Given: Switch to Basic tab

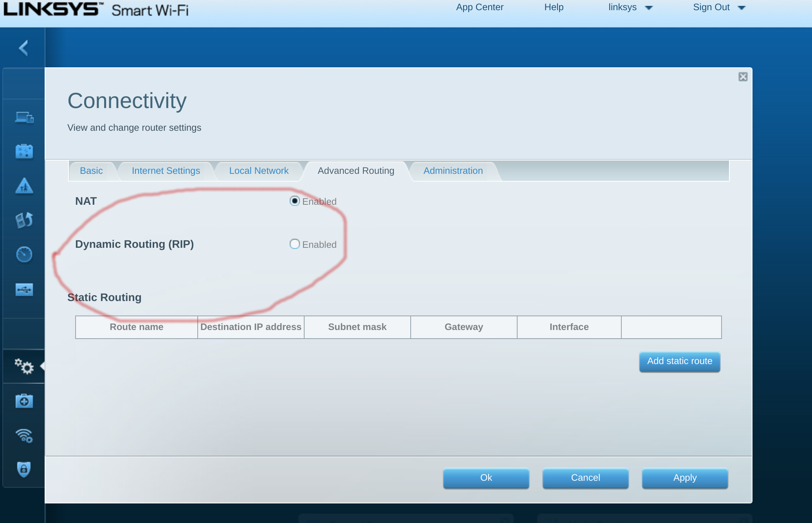Looking at the screenshot, I should coord(91,171).
